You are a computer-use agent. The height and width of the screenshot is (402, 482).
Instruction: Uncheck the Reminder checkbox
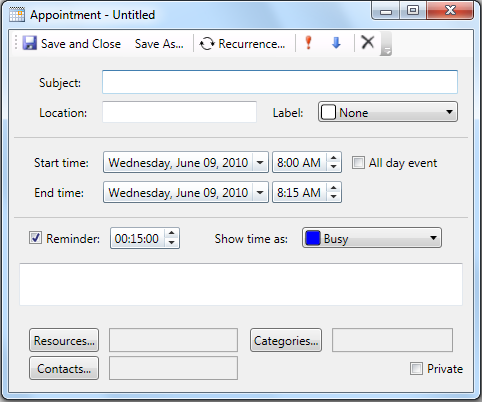tap(35, 238)
